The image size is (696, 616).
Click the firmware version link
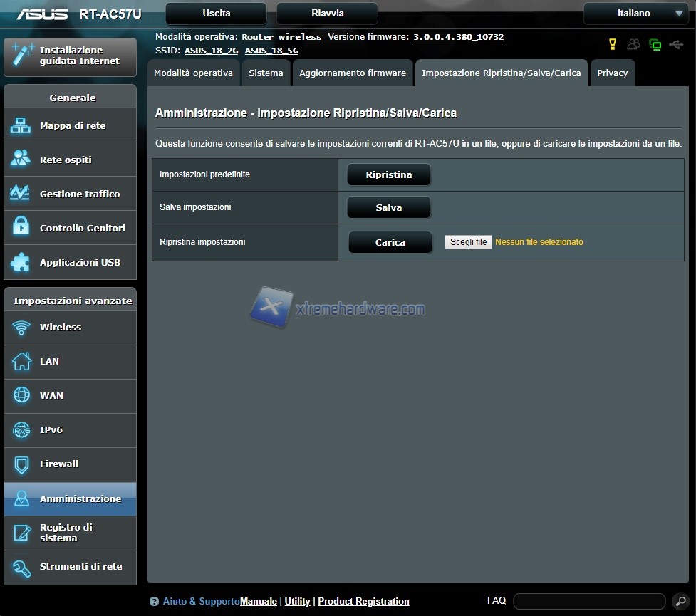click(458, 37)
